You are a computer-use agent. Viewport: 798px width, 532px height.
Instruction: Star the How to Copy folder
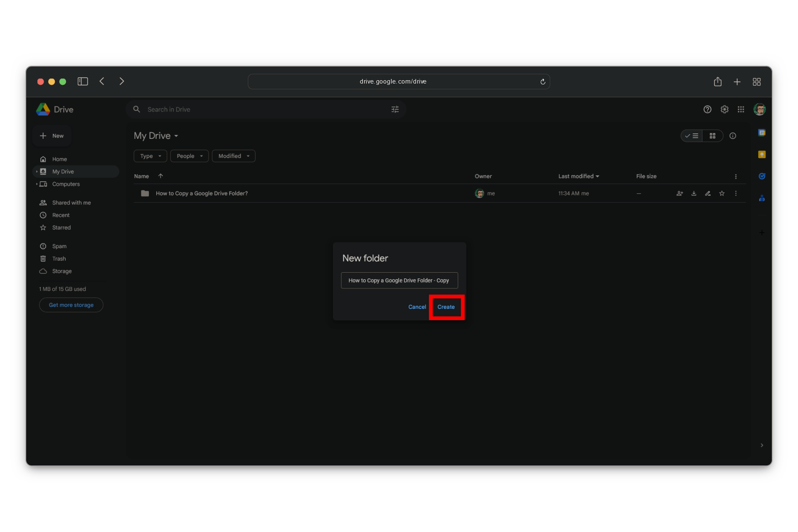722,193
